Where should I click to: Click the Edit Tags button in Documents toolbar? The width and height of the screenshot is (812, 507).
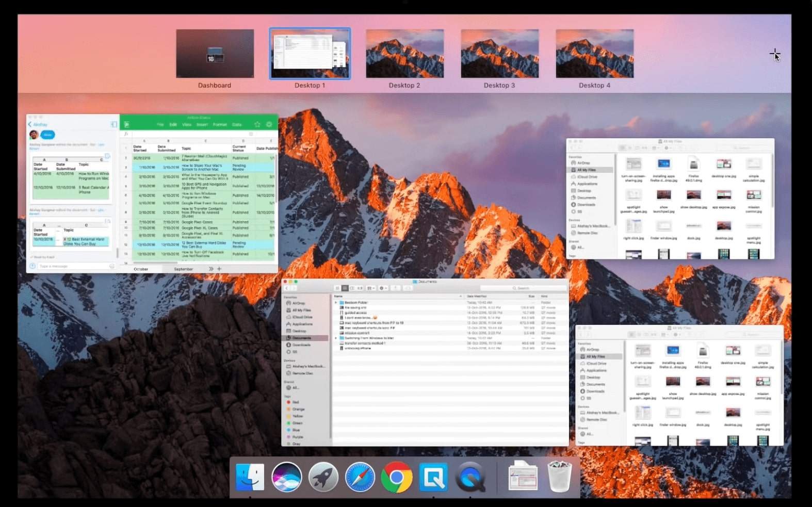tap(408, 288)
